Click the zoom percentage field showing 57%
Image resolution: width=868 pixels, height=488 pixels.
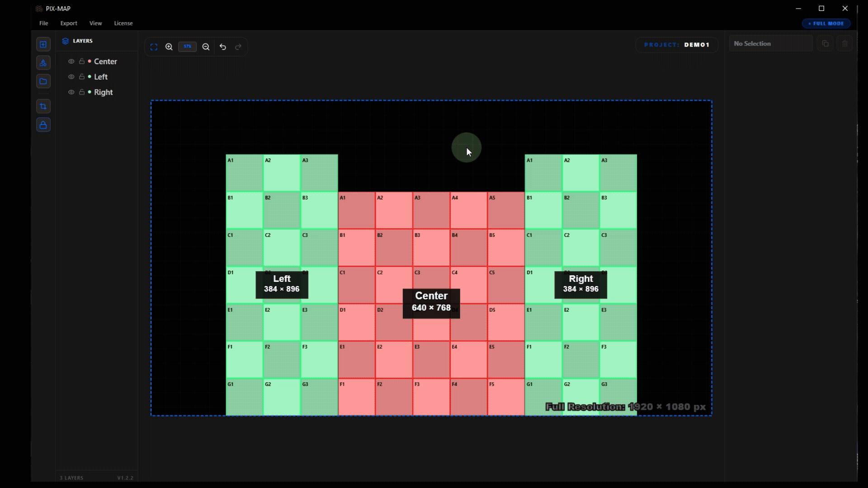[x=187, y=47]
